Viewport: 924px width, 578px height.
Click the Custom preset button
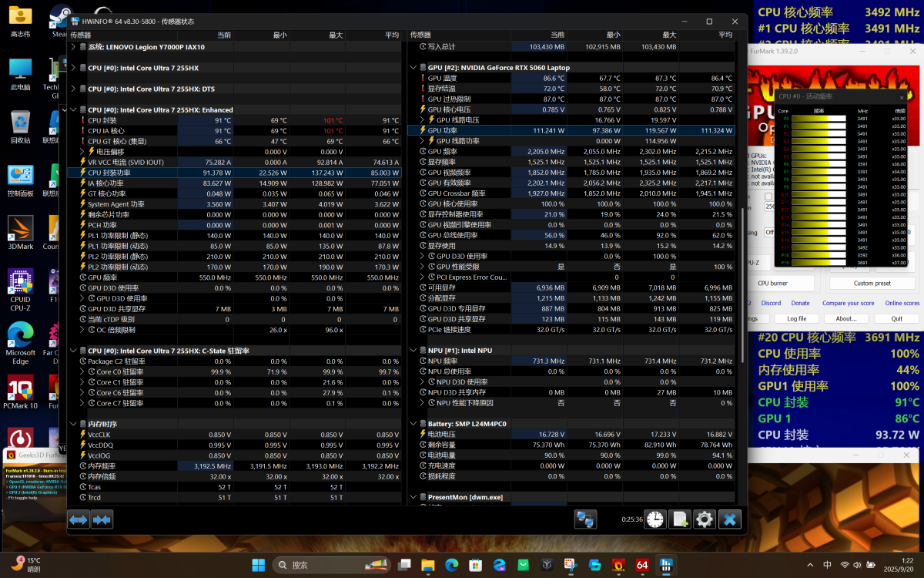pyautogui.click(x=872, y=283)
